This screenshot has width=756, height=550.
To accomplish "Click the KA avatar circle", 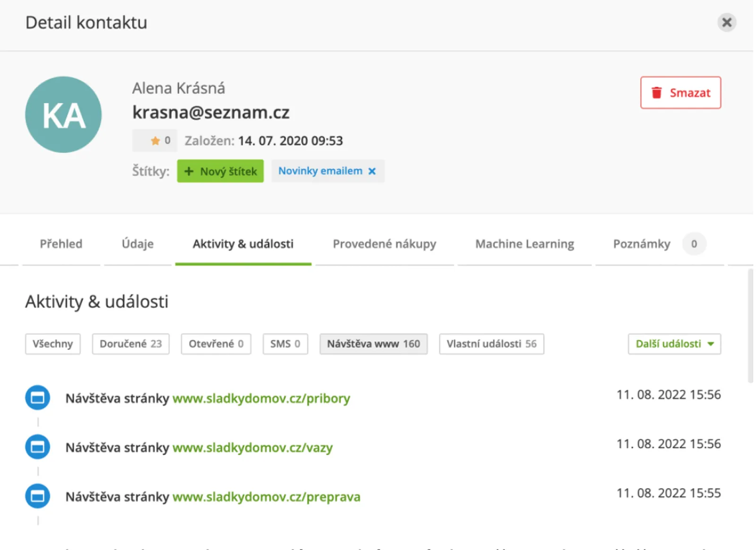I will pyautogui.click(x=63, y=115).
